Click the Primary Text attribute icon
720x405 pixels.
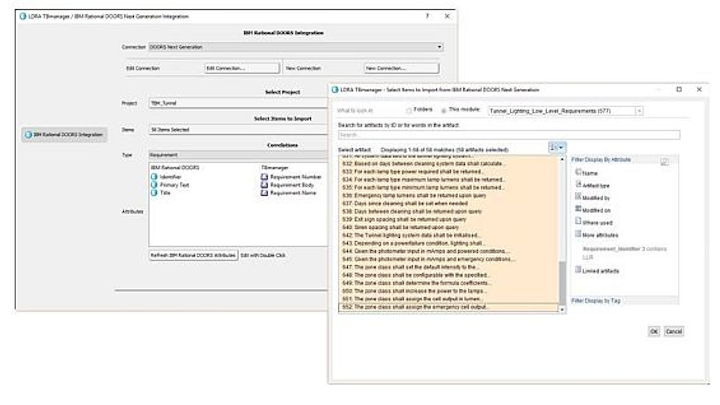coord(154,185)
